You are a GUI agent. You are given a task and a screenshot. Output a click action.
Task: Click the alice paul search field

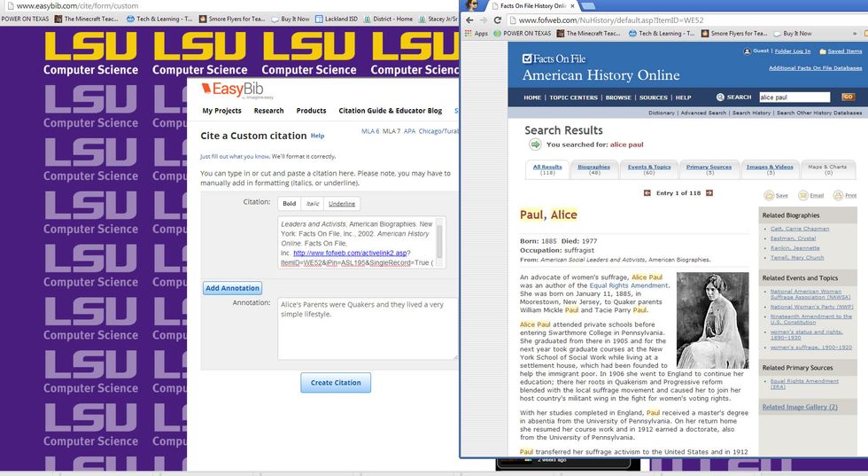794,98
